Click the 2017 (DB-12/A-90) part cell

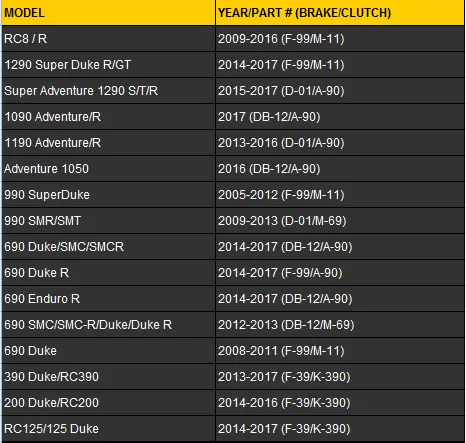tap(340, 117)
